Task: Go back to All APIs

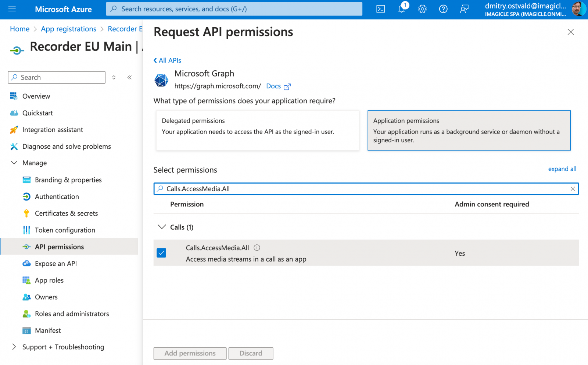Action: pyautogui.click(x=168, y=60)
